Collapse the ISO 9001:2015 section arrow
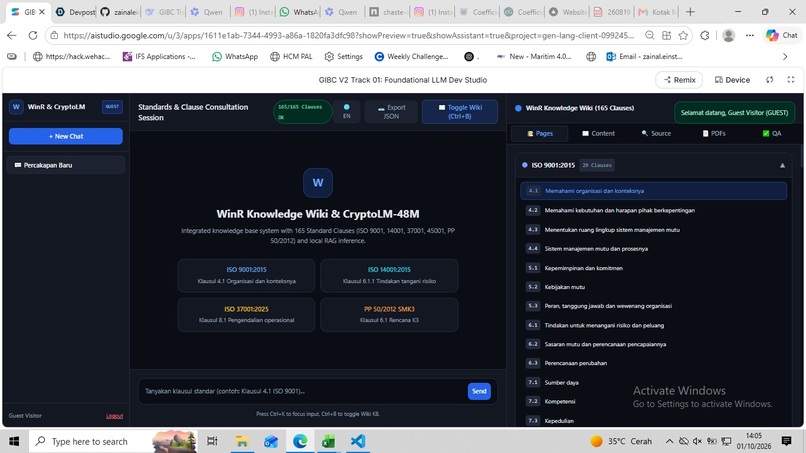Viewport: 806px width, 453px height. (782, 166)
